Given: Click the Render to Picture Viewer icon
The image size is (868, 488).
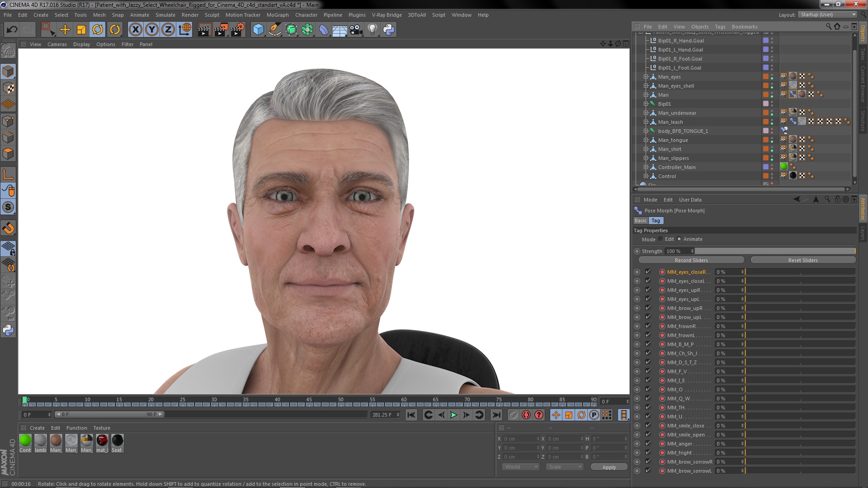Looking at the screenshot, I should tap(221, 30).
